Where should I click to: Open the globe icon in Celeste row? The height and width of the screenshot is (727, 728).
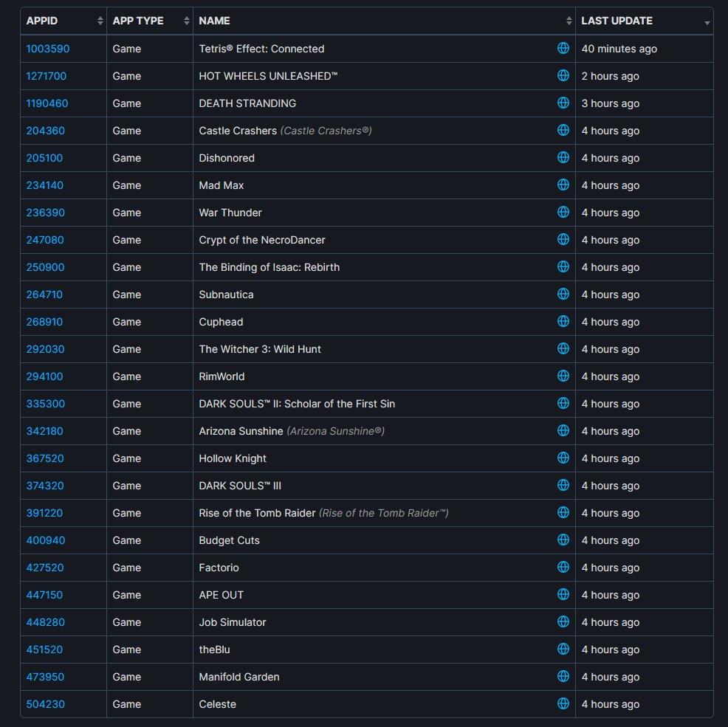[x=563, y=703]
